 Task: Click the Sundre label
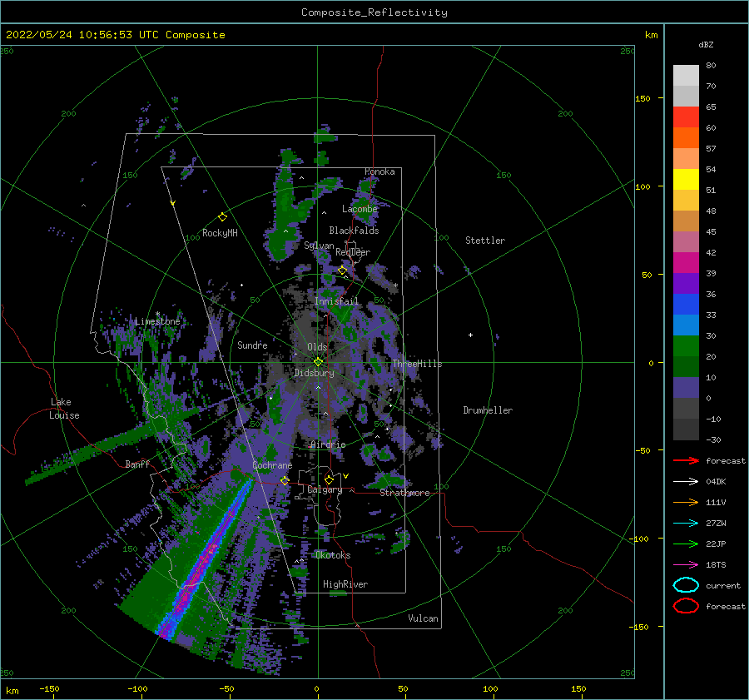coord(252,345)
